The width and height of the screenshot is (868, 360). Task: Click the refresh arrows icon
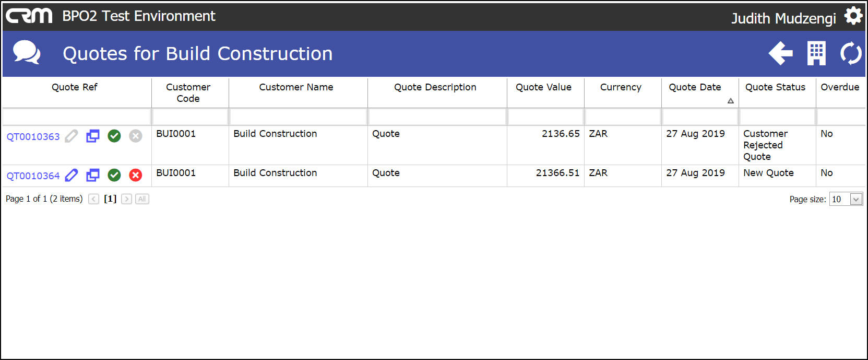[851, 53]
